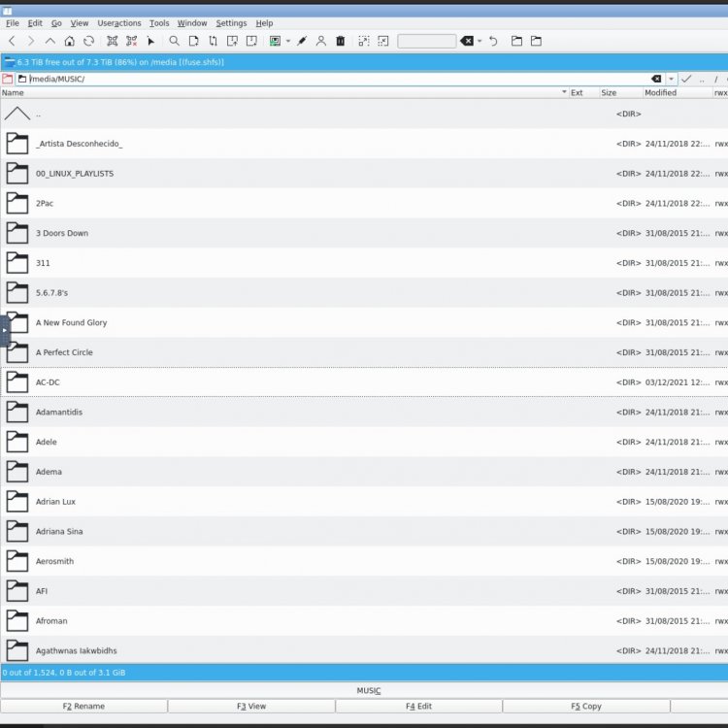Open the File menu
This screenshot has width=728, height=728.
(12, 23)
